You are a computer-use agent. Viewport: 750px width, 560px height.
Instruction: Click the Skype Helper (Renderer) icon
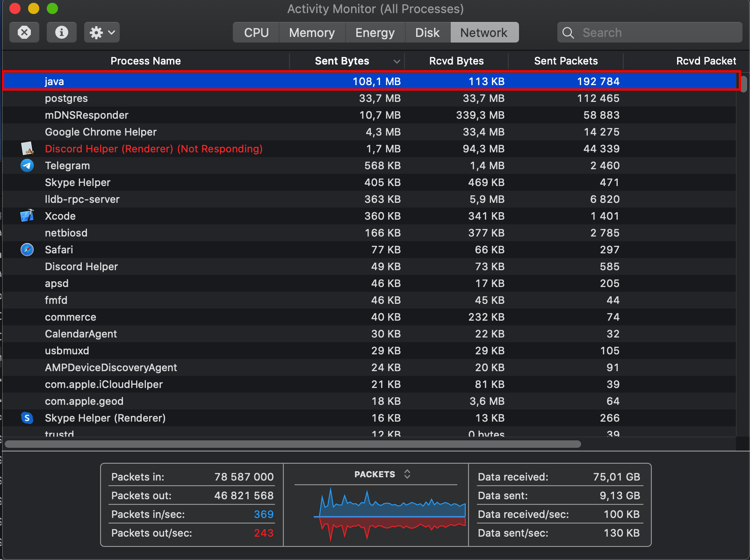27,418
